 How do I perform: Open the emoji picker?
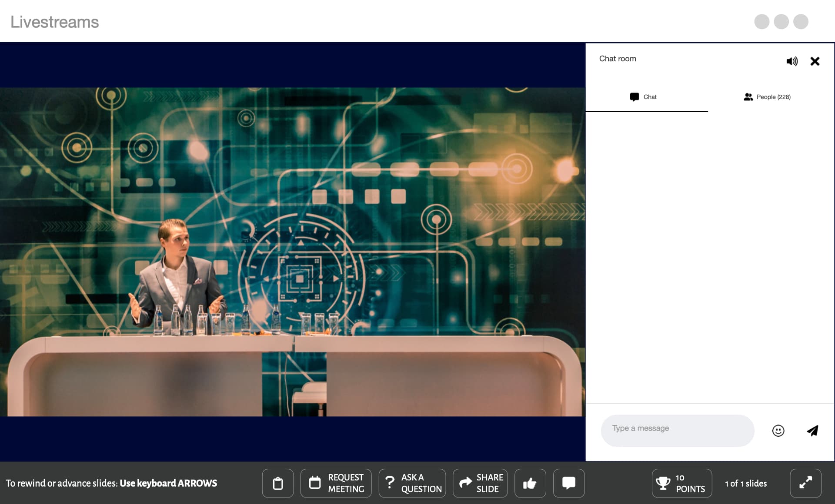[x=778, y=431]
